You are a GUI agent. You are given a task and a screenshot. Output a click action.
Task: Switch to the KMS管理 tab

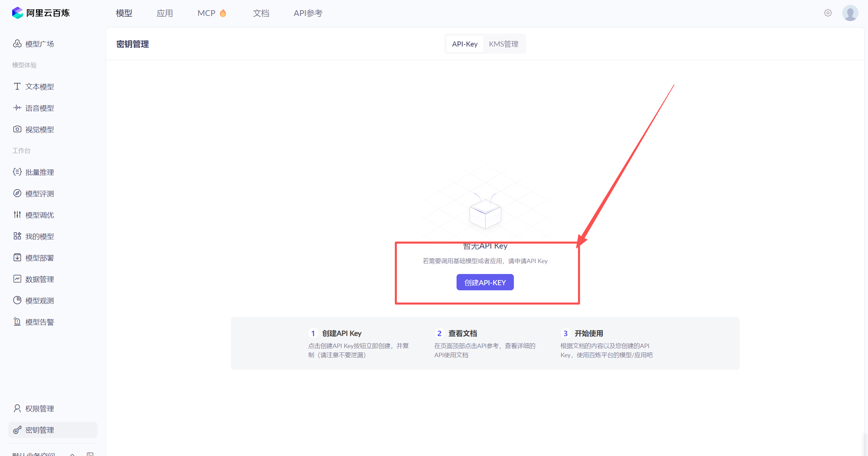[x=503, y=44]
